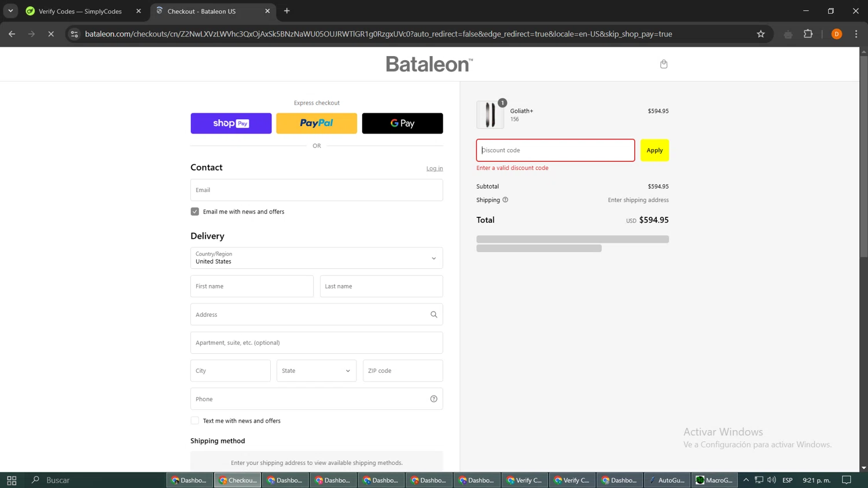This screenshot has height=488, width=868.
Task: Click the City field
Action: (x=230, y=371)
